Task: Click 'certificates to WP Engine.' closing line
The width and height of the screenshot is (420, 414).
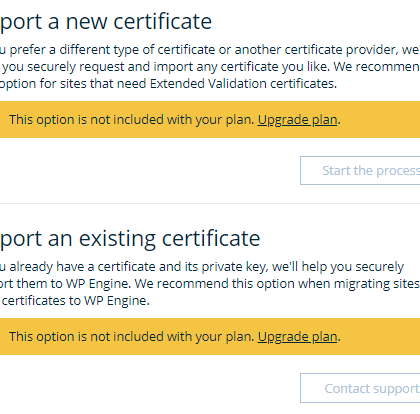Action: point(76,301)
